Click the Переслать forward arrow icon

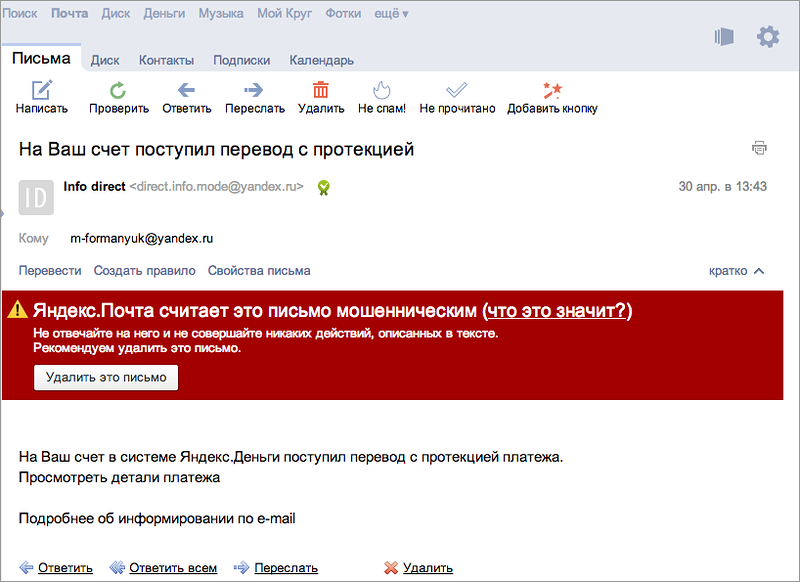(254, 90)
